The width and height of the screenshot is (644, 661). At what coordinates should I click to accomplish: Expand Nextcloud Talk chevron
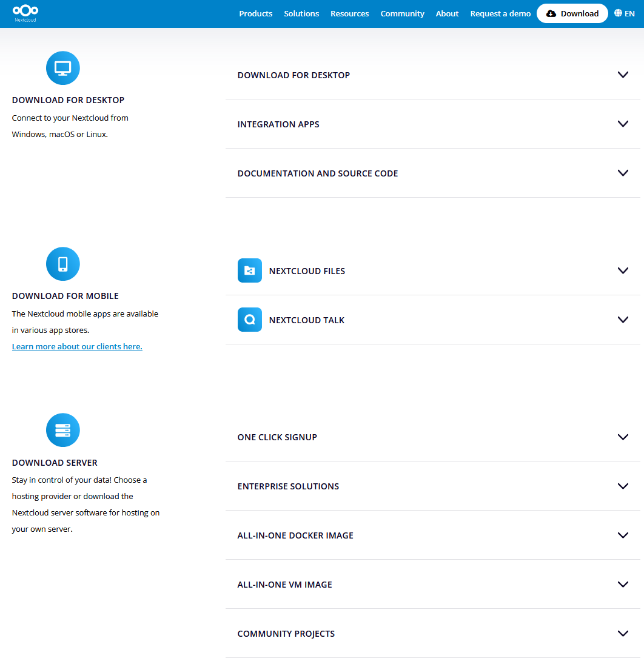pos(623,320)
